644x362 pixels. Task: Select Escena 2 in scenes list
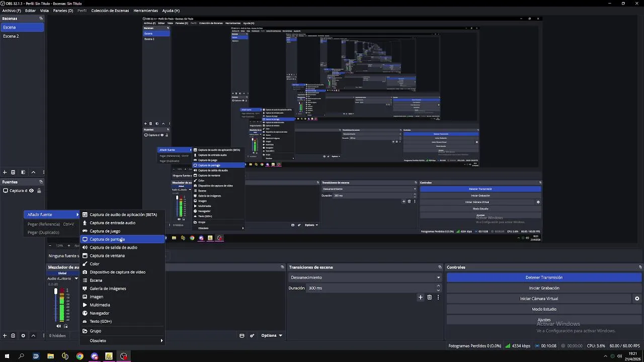point(22,36)
